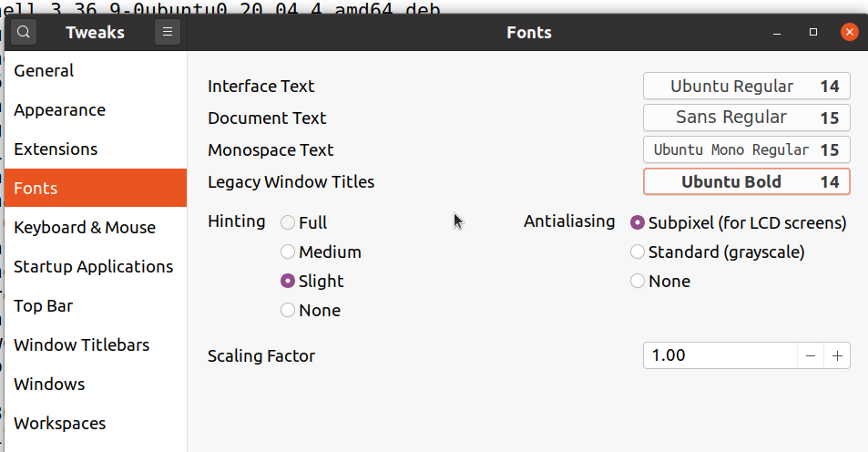The width and height of the screenshot is (868, 452).
Task: Open the Extensions section
Action: [x=56, y=149]
